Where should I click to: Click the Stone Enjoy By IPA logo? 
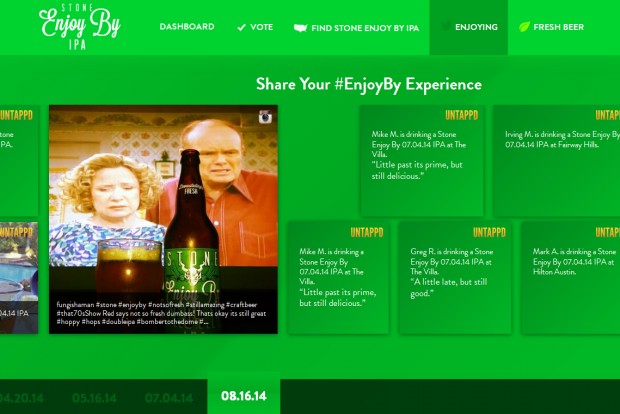coord(80,27)
